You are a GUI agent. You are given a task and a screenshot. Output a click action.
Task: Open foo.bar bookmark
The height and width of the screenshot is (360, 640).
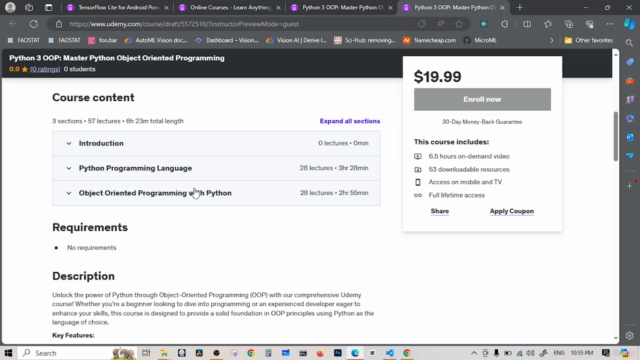pyautogui.click(x=103, y=40)
